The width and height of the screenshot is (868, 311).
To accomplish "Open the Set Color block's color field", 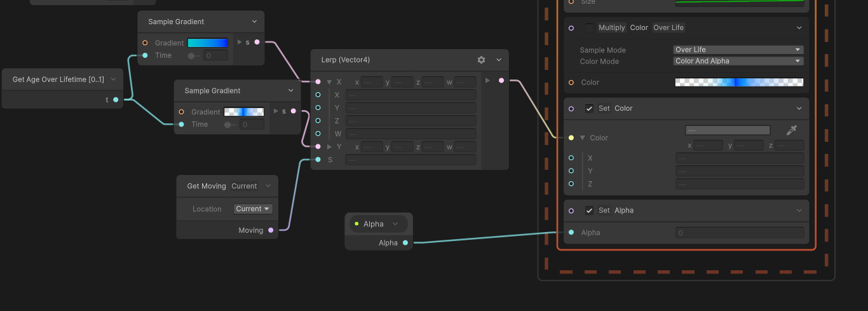I will [728, 130].
